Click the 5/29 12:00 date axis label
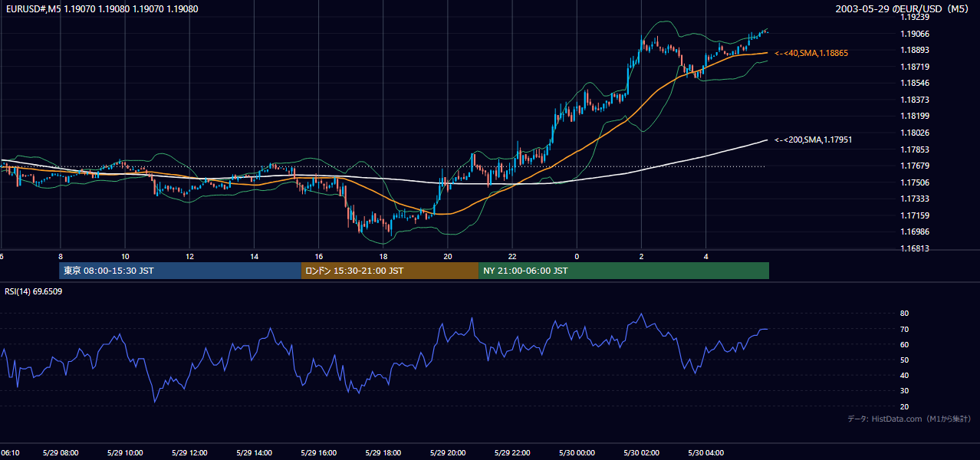This screenshot has height=460, width=980. pyautogui.click(x=189, y=453)
